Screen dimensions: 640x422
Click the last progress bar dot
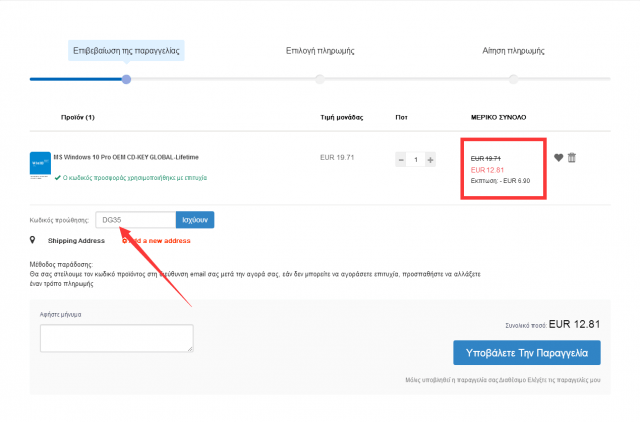(x=512, y=79)
